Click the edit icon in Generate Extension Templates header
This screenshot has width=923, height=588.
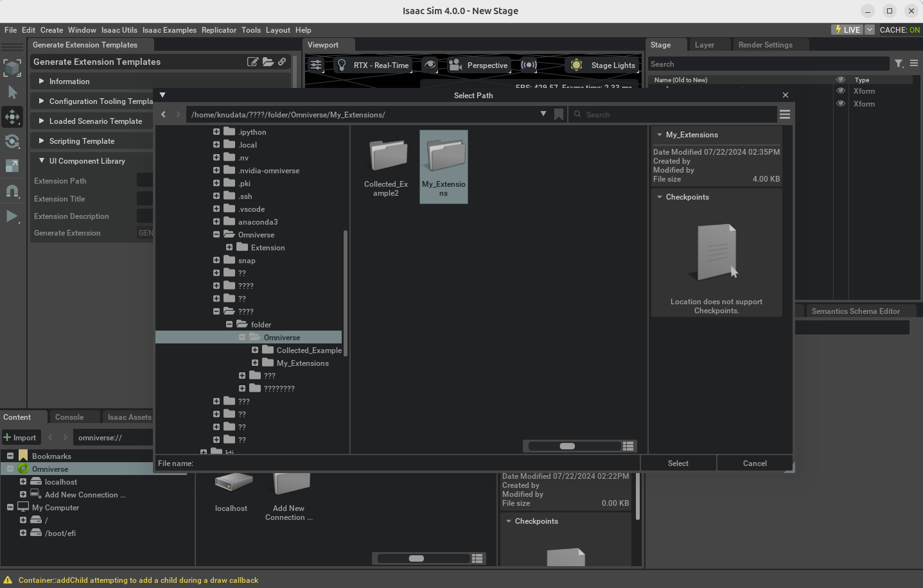pyautogui.click(x=253, y=62)
